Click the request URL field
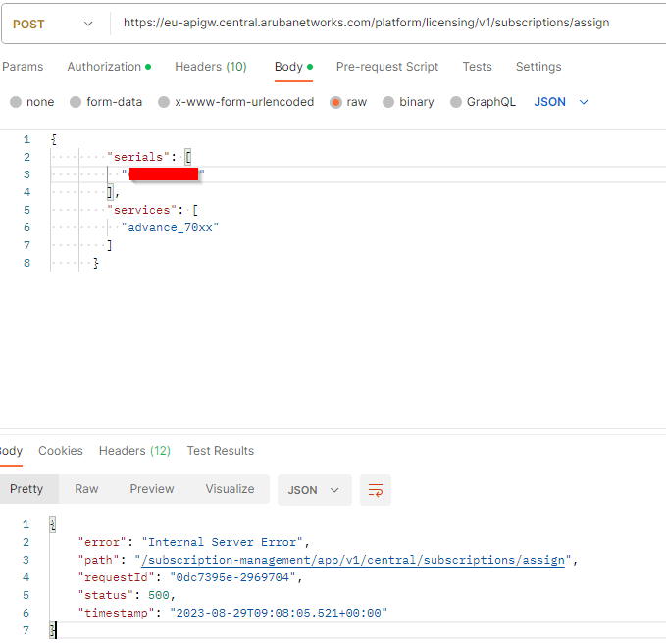Image resolution: width=666 pixels, height=644 pixels. (366, 23)
